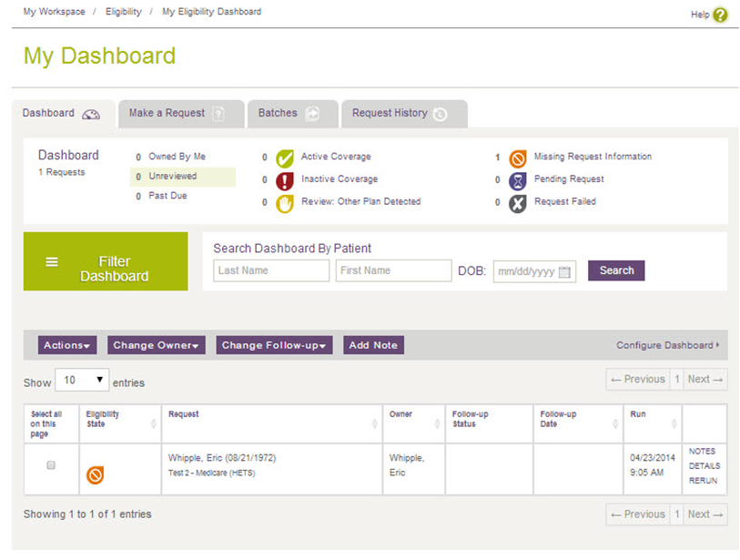
Task: Expand the Actions dropdown menu
Action: [x=67, y=345]
